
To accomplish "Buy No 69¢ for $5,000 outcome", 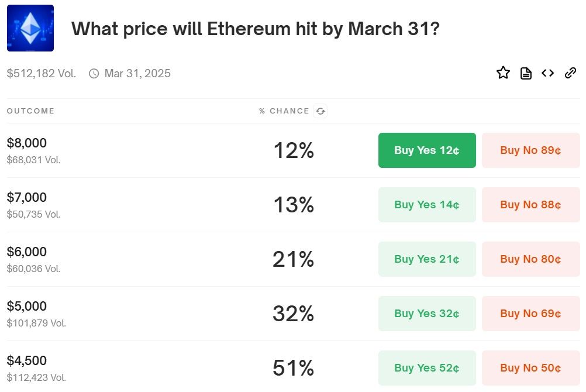I will click(x=530, y=314).
